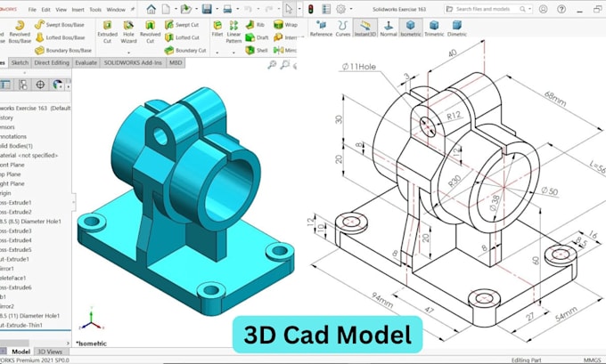Select the Front Plane tree item
The width and height of the screenshot is (606, 364).
point(12,165)
